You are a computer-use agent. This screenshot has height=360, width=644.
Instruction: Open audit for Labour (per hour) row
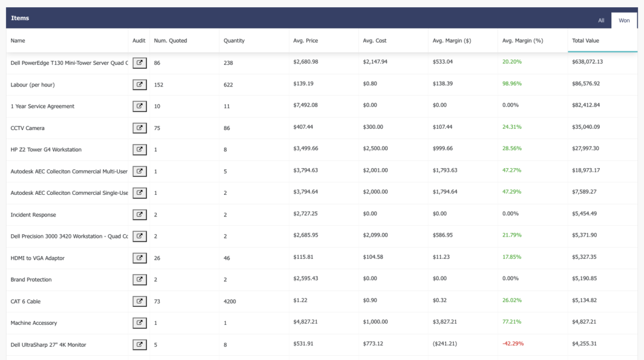click(140, 85)
